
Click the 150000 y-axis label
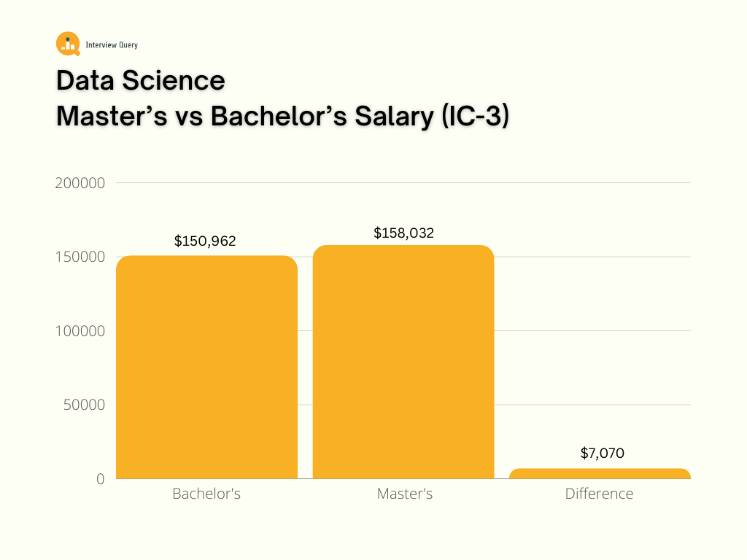point(80,257)
